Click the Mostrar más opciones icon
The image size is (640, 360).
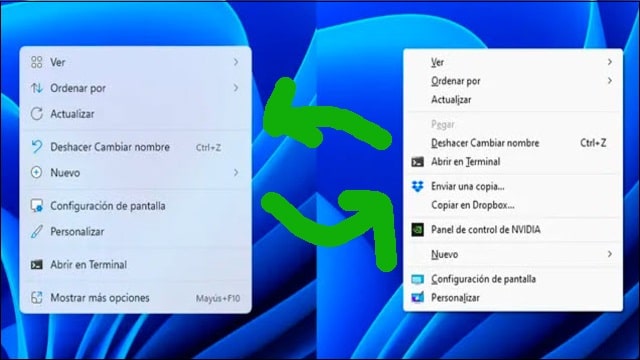(37, 298)
